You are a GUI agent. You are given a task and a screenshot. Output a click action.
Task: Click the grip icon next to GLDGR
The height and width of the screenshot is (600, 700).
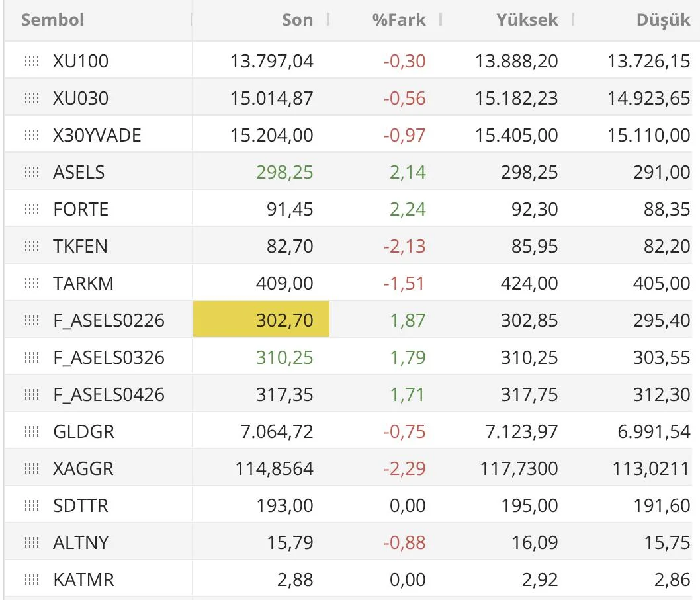(31, 432)
